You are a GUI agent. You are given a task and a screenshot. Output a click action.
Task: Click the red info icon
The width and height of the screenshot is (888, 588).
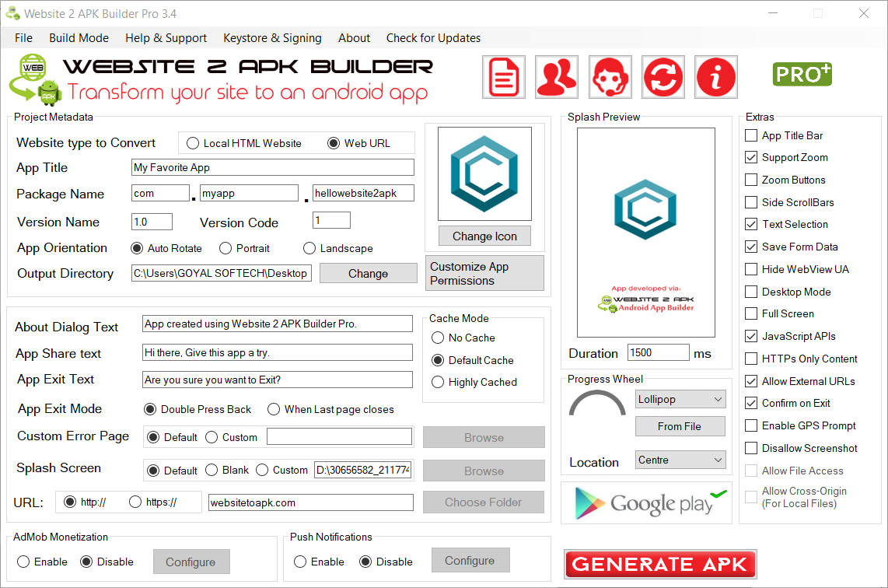715,76
